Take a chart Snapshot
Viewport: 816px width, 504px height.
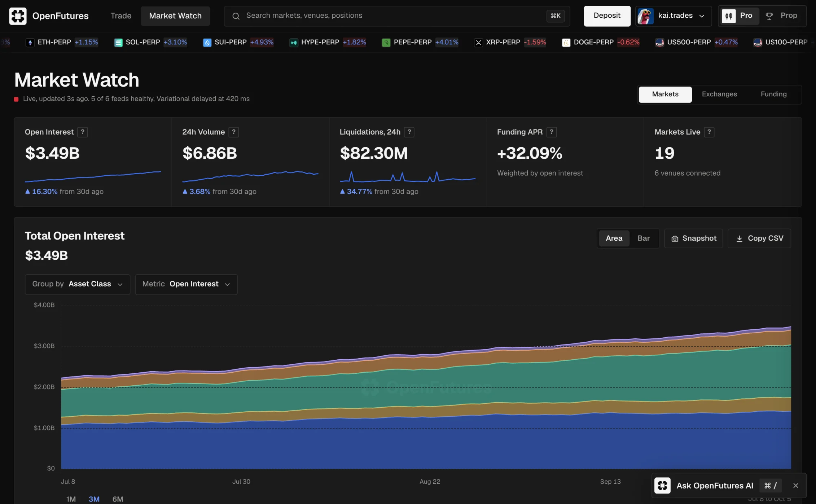pyautogui.click(x=693, y=238)
